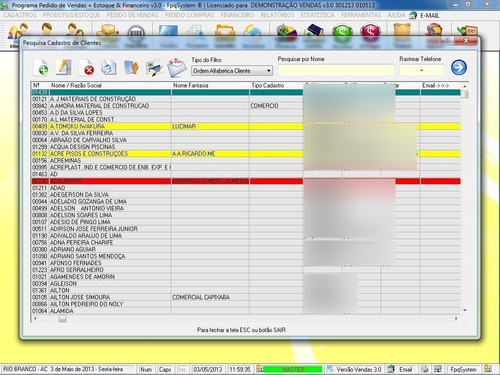Click the Pesquisar por Nome field
This screenshot has width=500, height=375.
pyautogui.click(x=336, y=70)
